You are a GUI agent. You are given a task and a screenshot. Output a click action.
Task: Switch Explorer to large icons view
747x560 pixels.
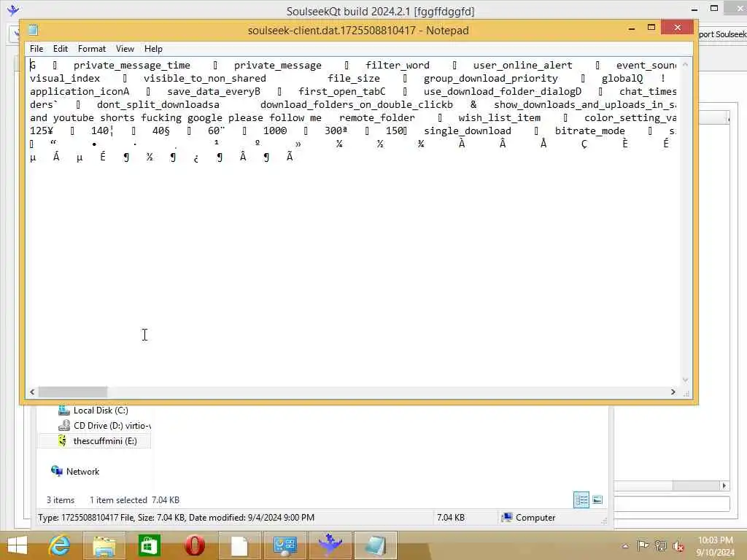click(597, 499)
